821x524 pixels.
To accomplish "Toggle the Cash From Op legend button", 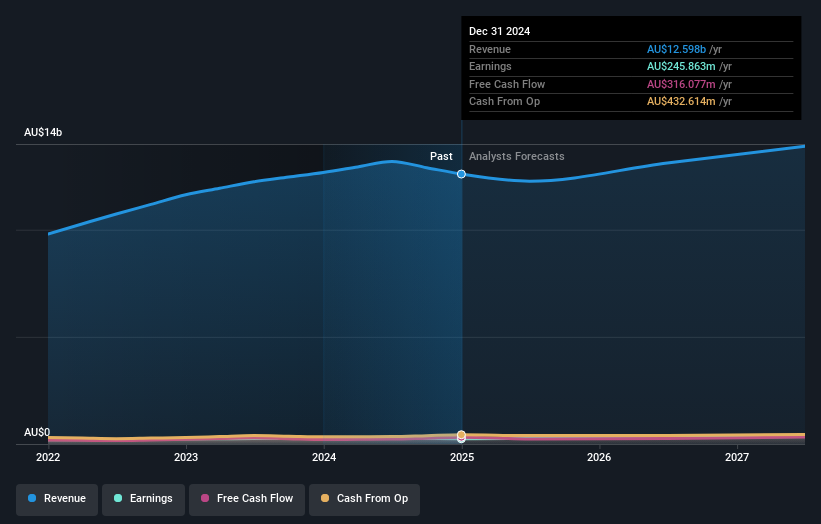I will 364,499.
